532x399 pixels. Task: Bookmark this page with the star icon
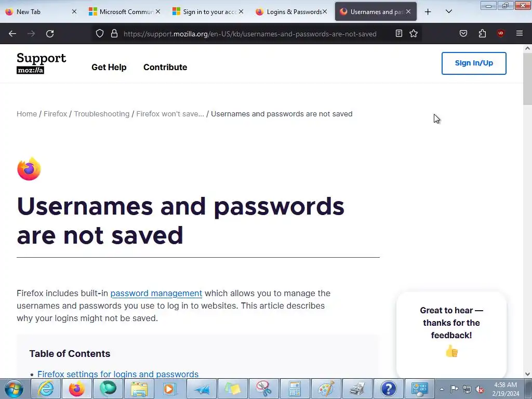414,33
